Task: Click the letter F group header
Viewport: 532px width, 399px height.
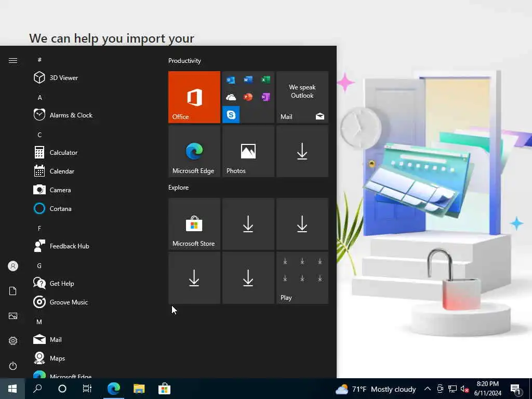Action: [x=39, y=229]
